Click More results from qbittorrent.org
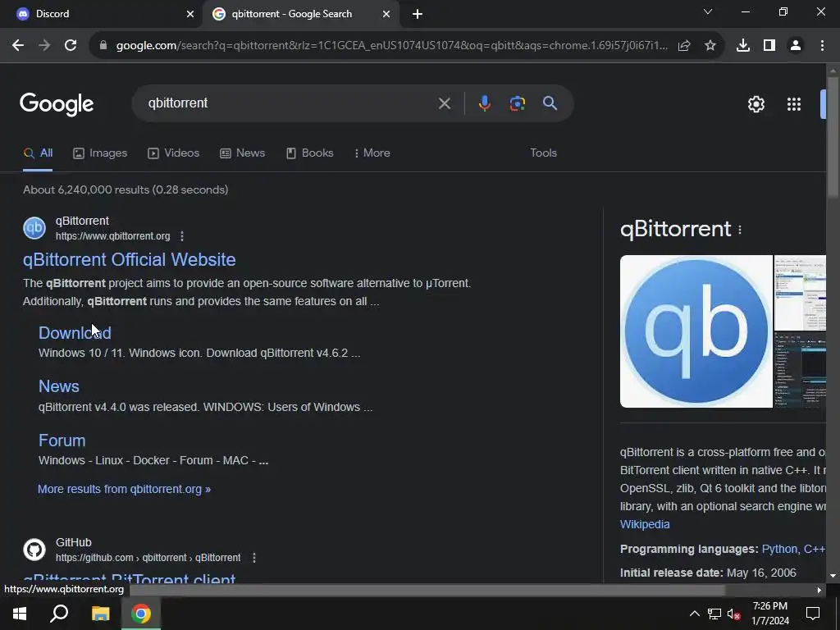Screen dimensions: 840x630 click(x=125, y=489)
